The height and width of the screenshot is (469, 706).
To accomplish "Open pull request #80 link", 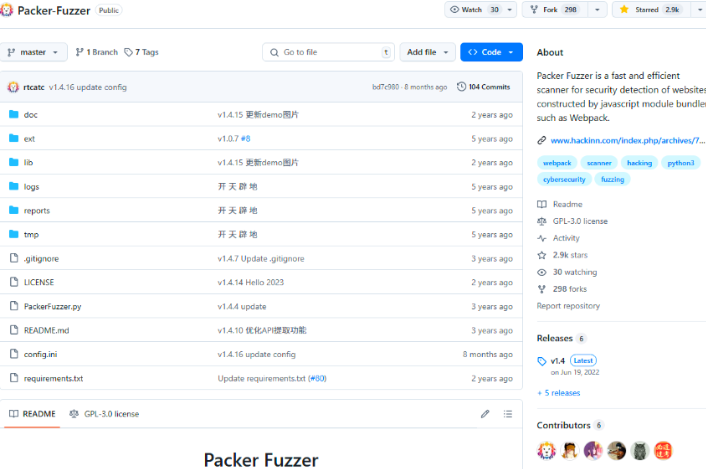I will (318, 379).
